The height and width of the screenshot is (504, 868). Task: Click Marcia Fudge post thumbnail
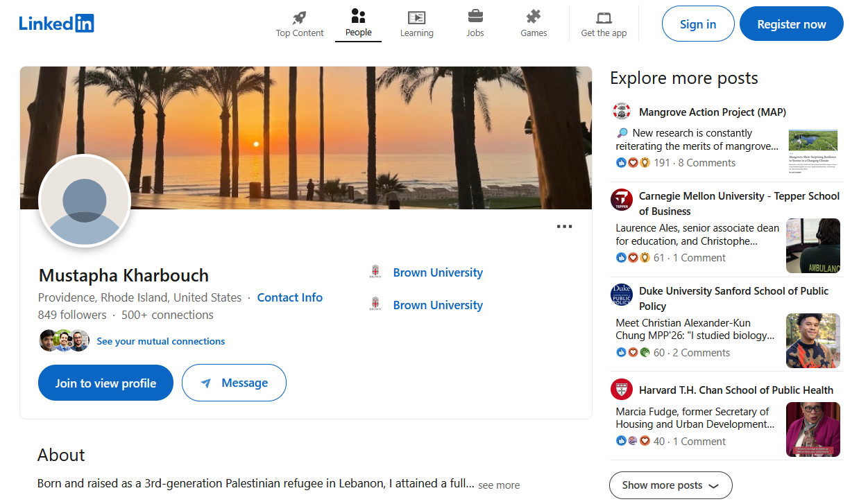[813, 430]
